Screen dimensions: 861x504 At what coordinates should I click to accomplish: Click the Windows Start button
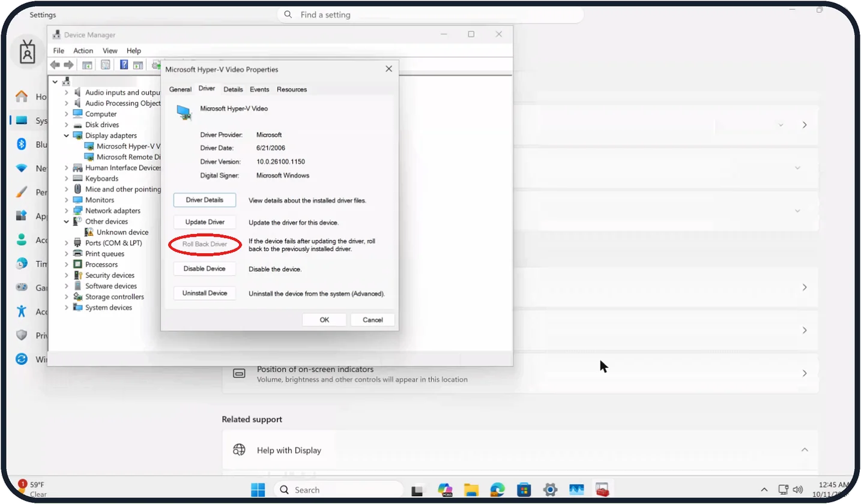[258, 490]
